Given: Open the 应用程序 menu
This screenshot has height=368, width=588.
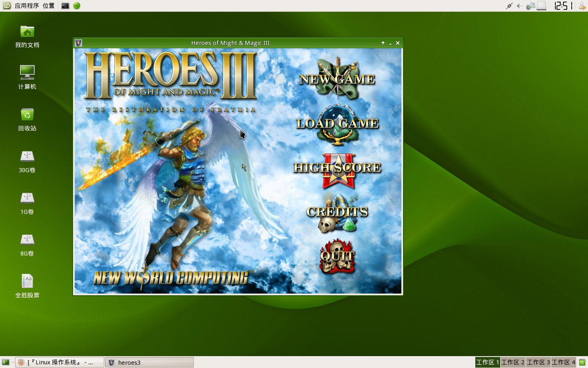Looking at the screenshot, I should (x=27, y=6).
